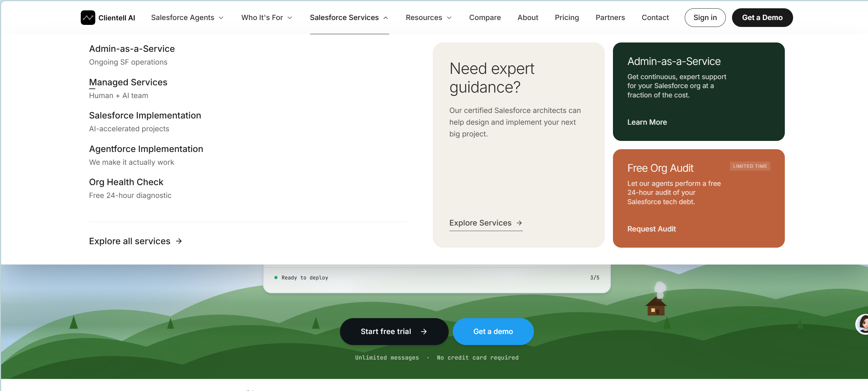Navigate to Partners
The width and height of the screenshot is (868, 391).
(610, 18)
